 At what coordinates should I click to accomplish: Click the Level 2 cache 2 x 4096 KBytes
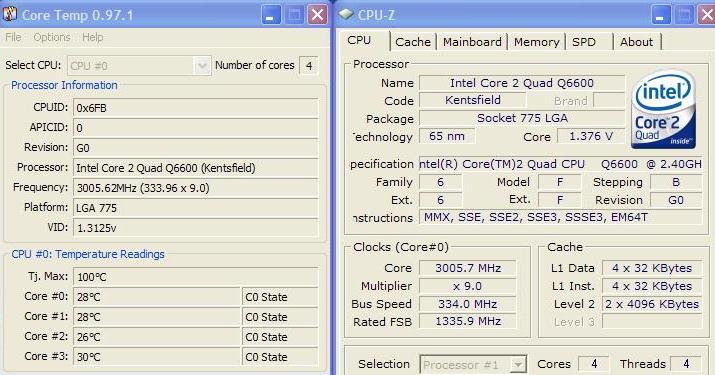[652, 304]
